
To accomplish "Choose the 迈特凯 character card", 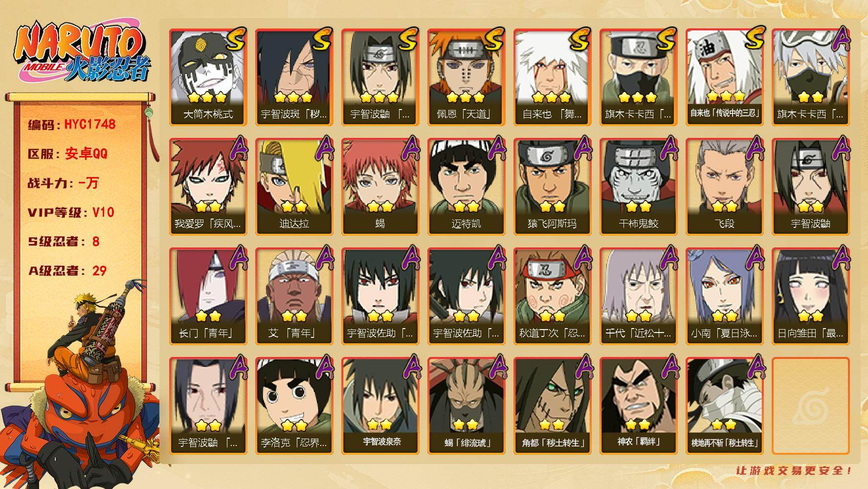I will pyautogui.click(x=466, y=187).
